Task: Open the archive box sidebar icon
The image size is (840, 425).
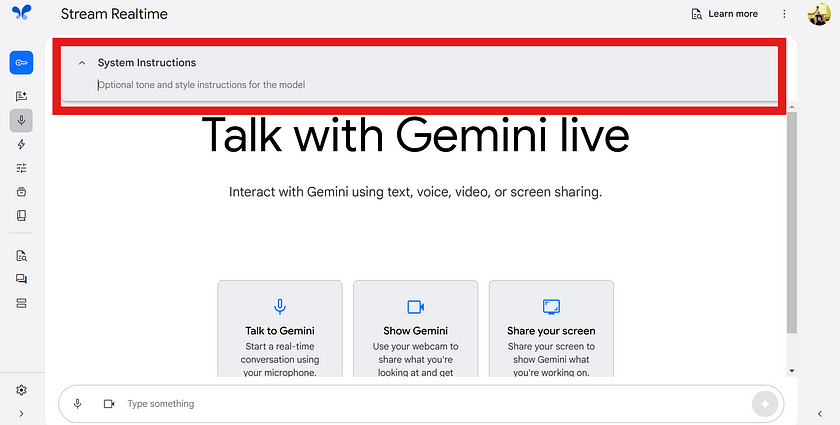Action: tap(21, 192)
